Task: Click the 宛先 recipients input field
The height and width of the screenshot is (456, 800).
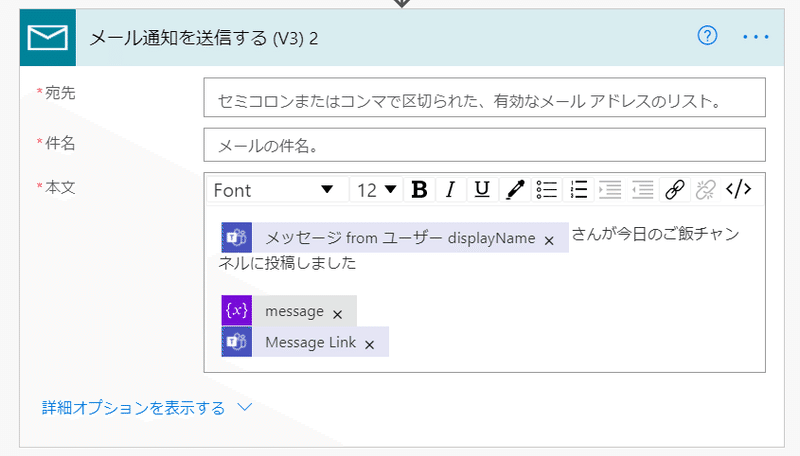Action: [484, 97]
